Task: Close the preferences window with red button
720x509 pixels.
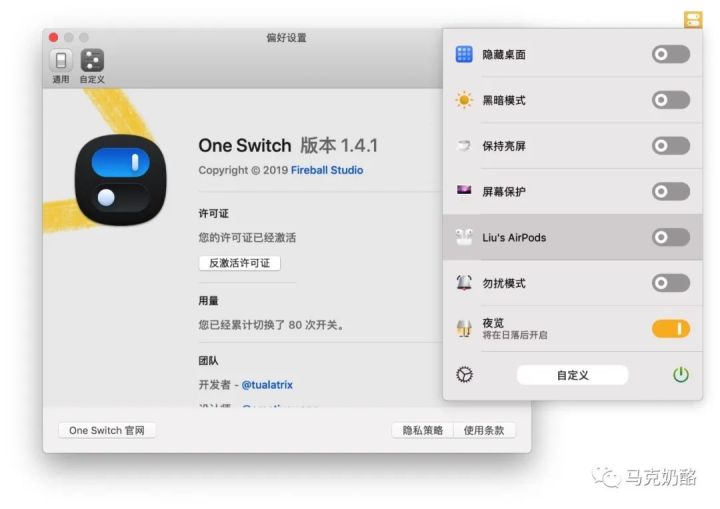Action: pyautogui.click(x=54, y=37)
